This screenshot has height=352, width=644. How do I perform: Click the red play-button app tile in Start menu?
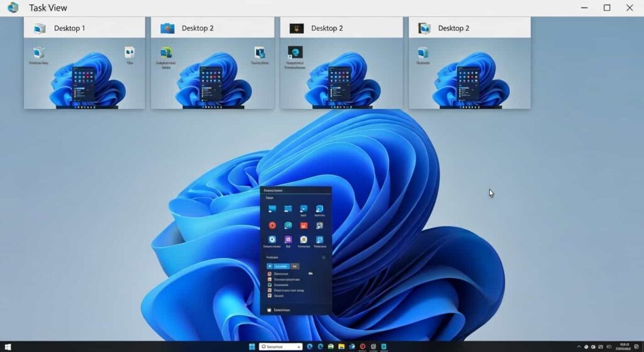(272, 225)
